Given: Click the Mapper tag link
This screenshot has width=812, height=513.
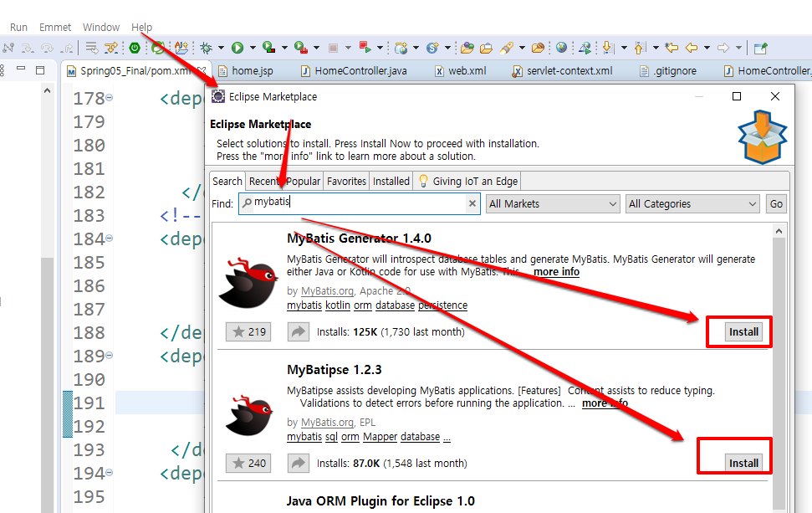Looking at the screenshot, I should [x=380, y=437].
